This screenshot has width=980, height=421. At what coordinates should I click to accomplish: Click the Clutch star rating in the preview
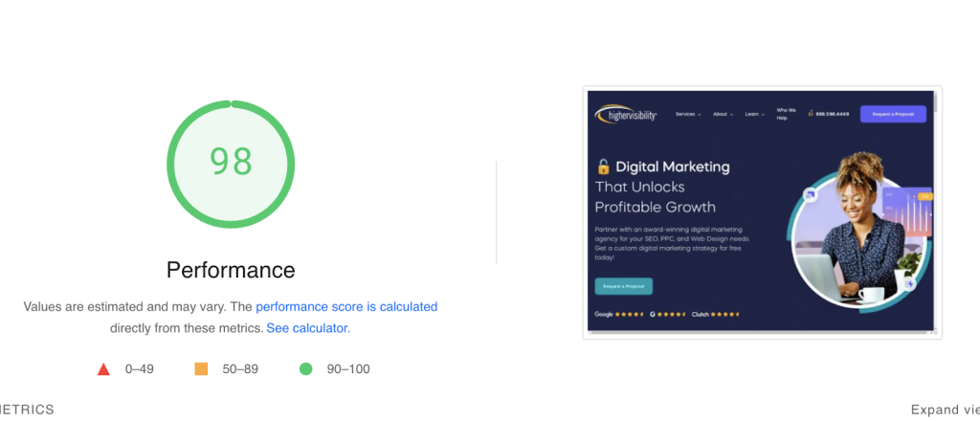pos(715,314)
